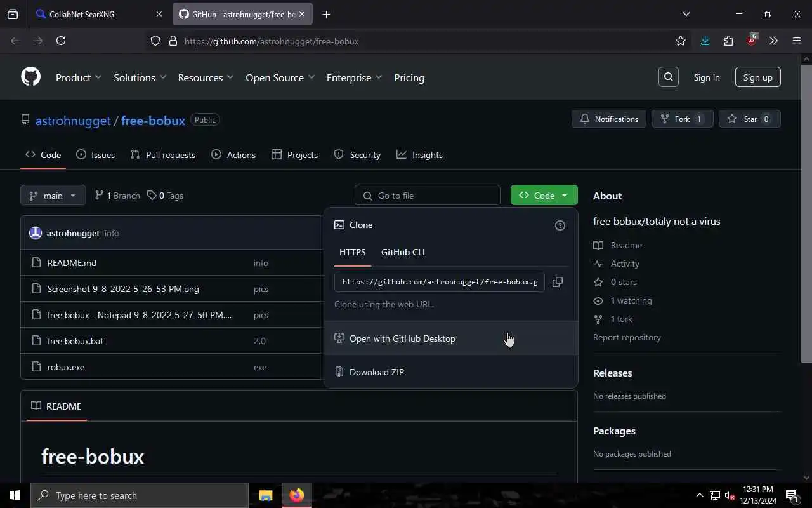
Task: Open the astrohnugget owner link
Action: coord(73,120)
